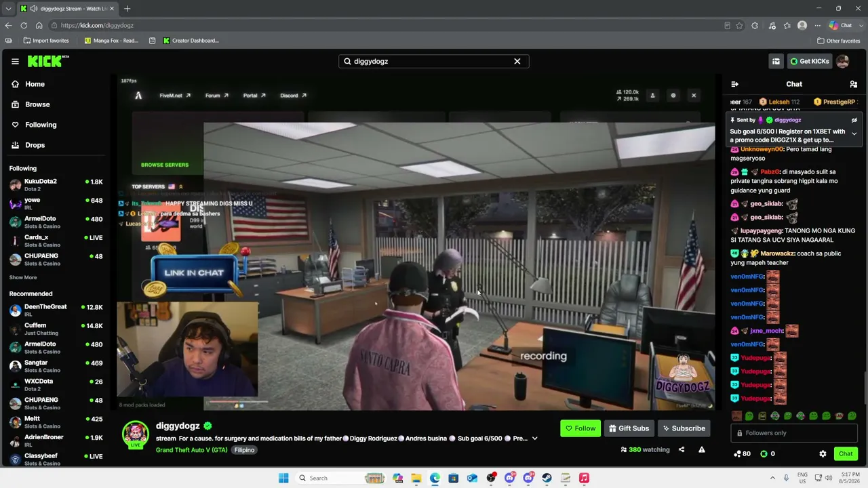Click the green Chat send button
The width and height of the screenshot is (868, 488).
click(x=846, y=453)
